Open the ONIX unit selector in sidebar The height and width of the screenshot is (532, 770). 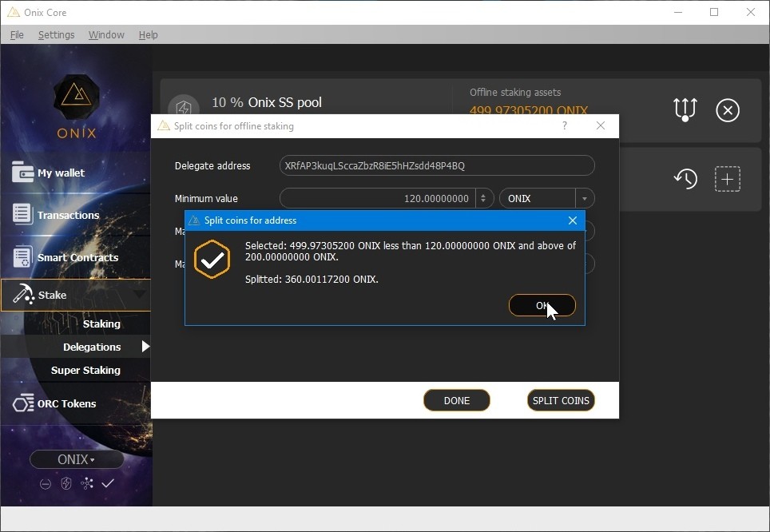[76, 459]
